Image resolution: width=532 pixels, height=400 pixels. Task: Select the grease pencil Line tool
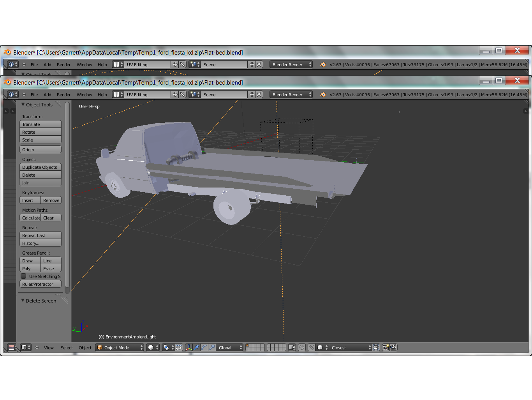click(x=51, y=261)
